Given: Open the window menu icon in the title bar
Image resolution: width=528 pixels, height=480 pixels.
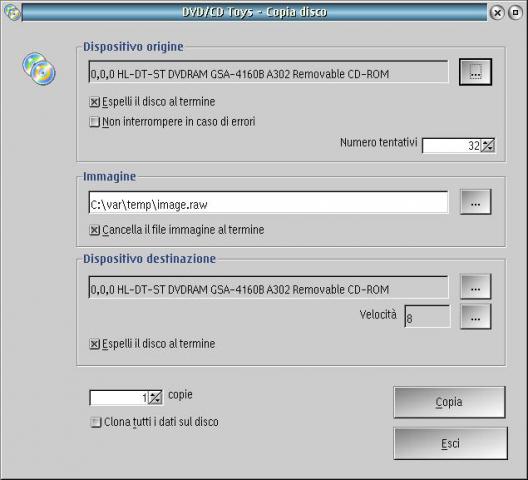Looking at the screenshot, I should click(12, 12).
